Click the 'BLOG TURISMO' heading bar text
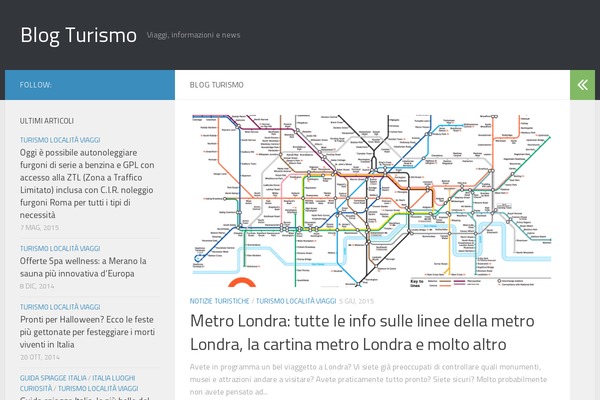 click(217, 85)
